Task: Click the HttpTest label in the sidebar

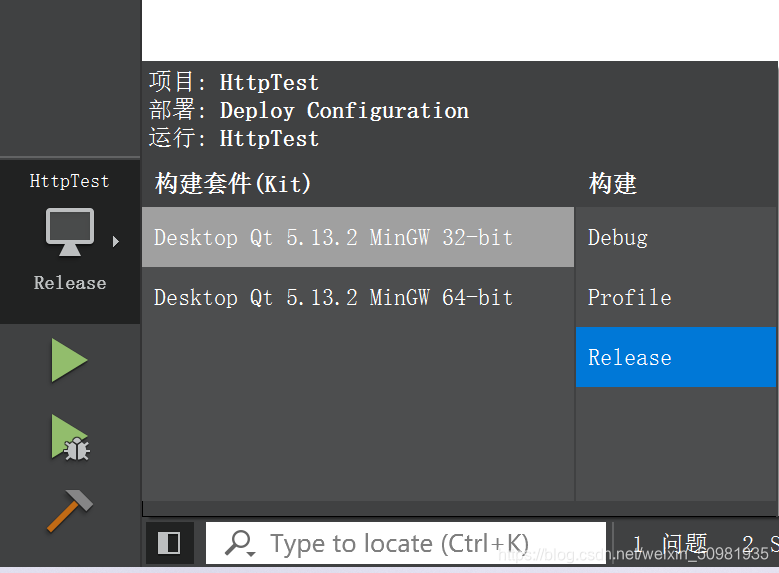Action: pos(70,181)
